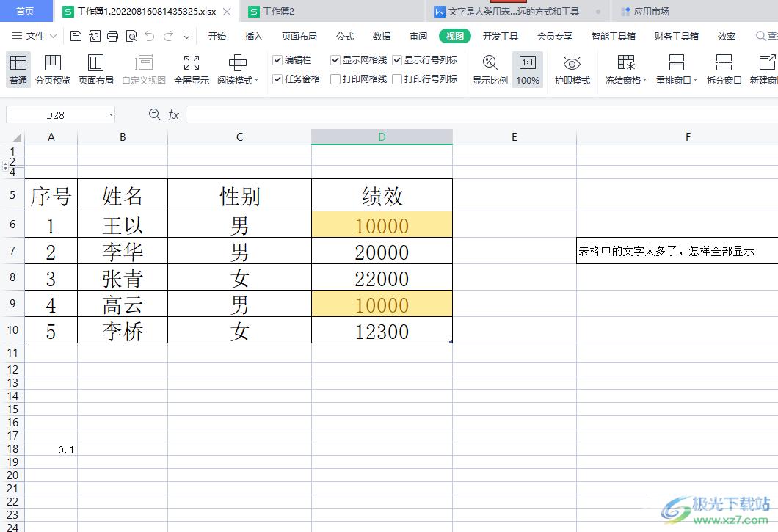Image resolution: width=778 pixels, height=532 pixels.
Task: Open 数据 ribbon tab
Action: point(382,36)
